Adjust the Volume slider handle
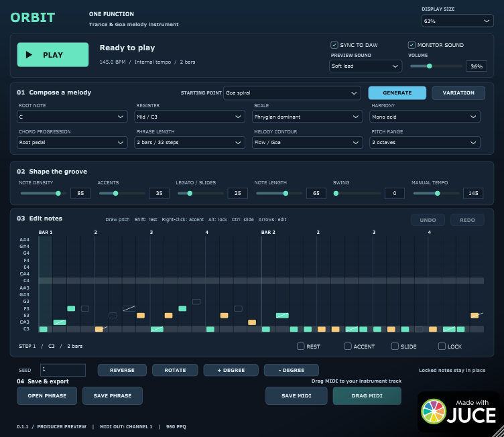Image resolution: width=504 pixels, height=437 pixels. click(429, 66)
